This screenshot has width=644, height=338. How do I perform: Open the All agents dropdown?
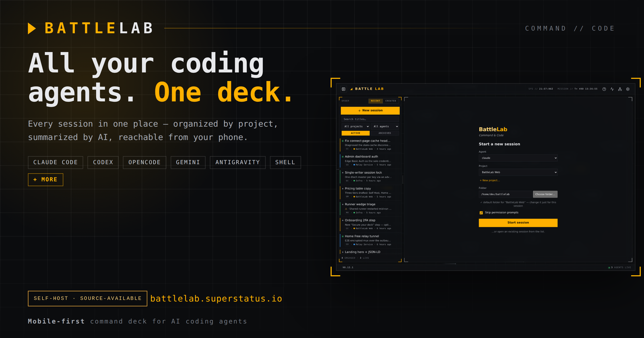[385, 126]
